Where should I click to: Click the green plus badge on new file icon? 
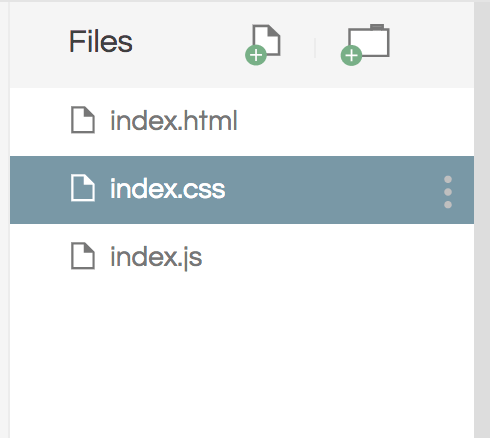(256, 55)
